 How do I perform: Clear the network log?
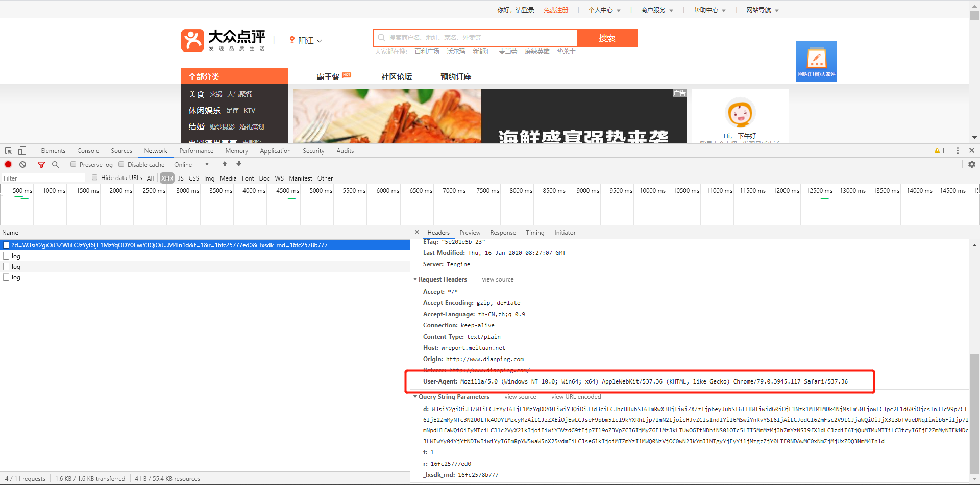point(22,164)
